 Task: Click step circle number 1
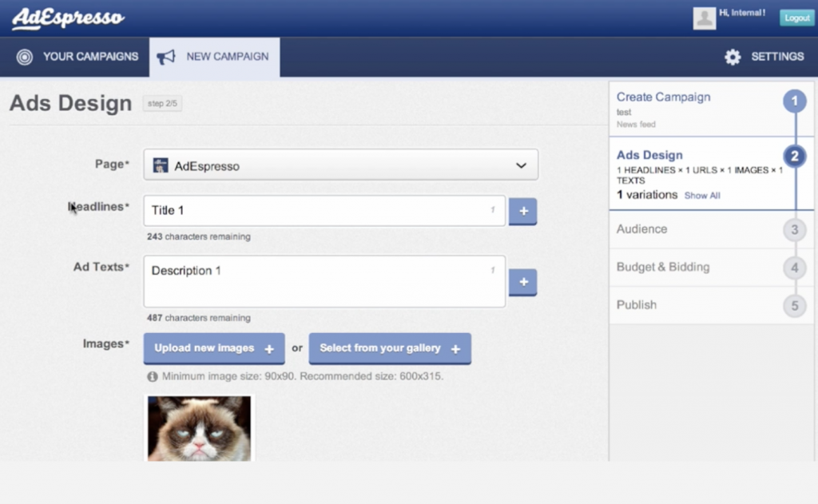[794, 101]
